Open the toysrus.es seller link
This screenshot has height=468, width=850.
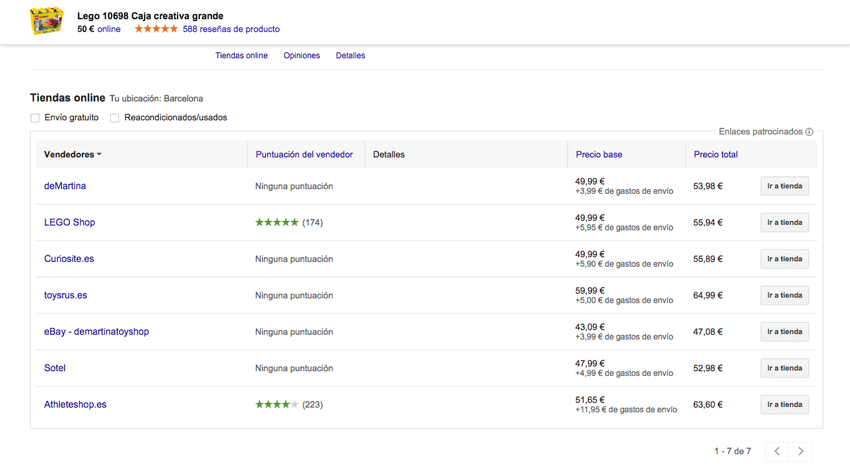click(x=66, y=295)
